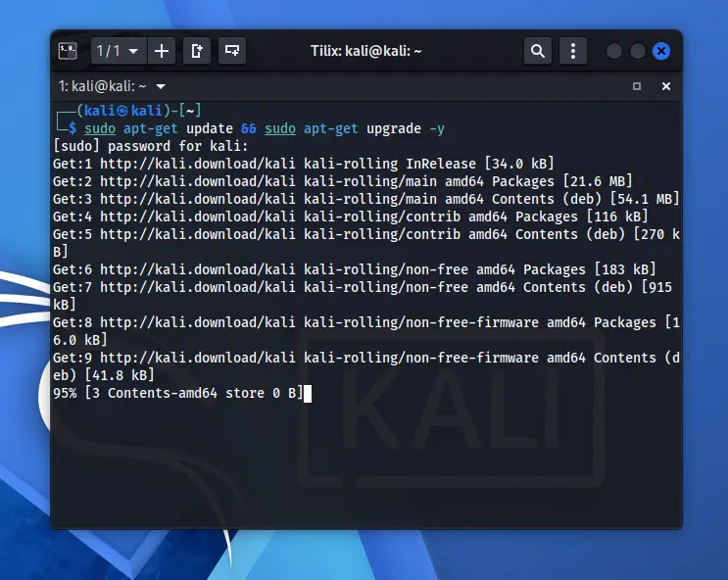Click the Get:2 URL 'http://kali.download/kali'
The image size is (728, 580).
pos(197,181)
